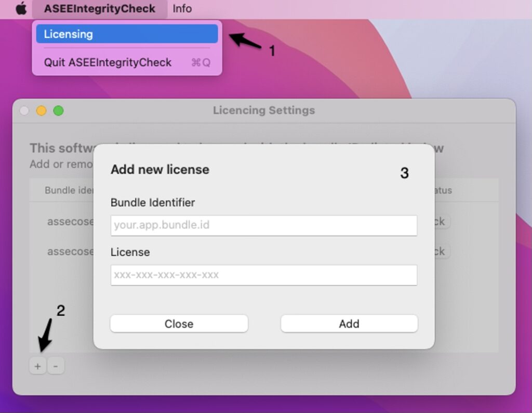Click the second row's partially hidden button

tap(442, 251)
